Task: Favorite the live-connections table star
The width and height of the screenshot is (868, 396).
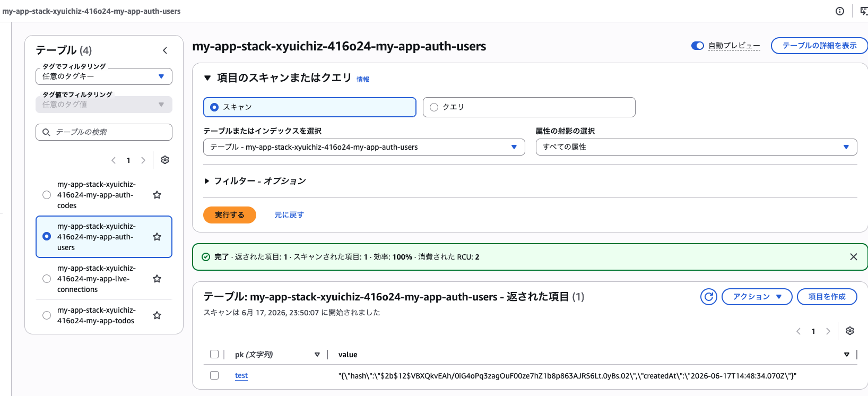Action: point(157,279)
